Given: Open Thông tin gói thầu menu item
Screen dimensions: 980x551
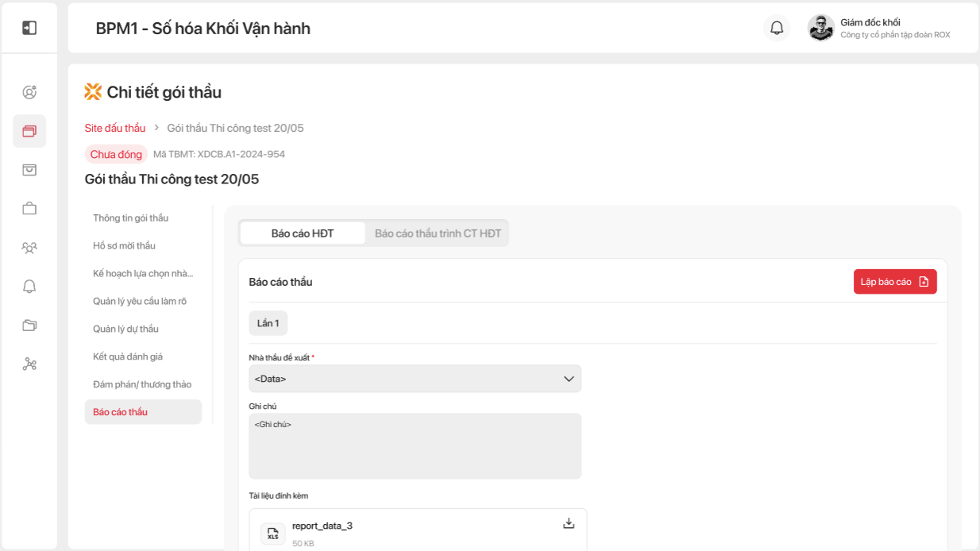Looking at the screenshot, I should (130, 218).
